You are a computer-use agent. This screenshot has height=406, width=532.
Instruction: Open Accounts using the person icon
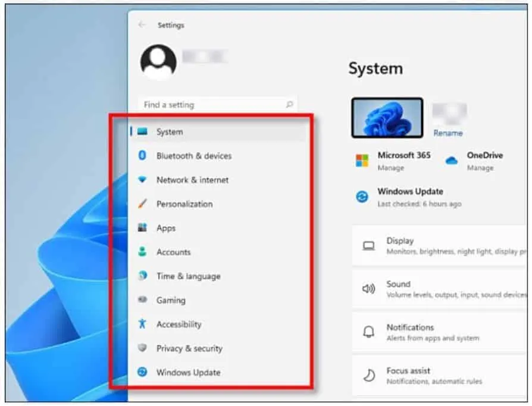(x=142, y=252)
